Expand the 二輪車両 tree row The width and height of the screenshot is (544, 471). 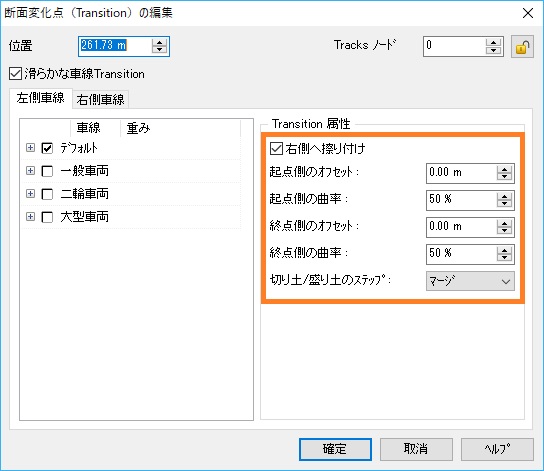31,194
